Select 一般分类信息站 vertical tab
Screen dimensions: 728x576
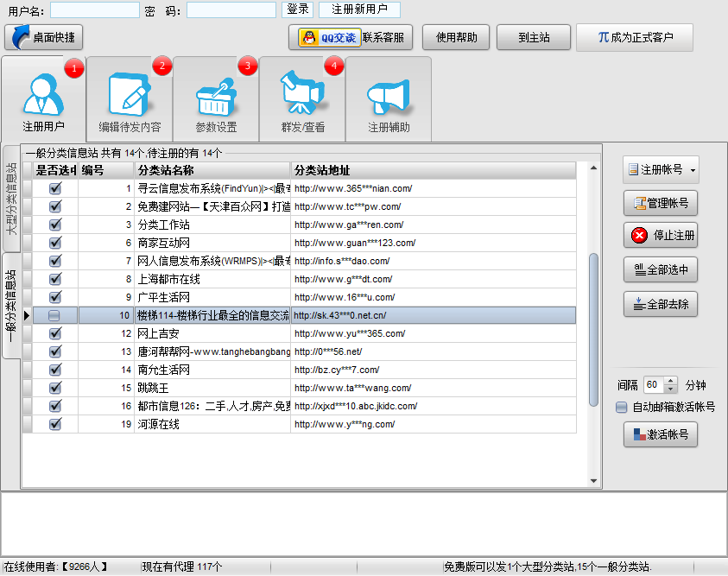[x=11, y=306]
